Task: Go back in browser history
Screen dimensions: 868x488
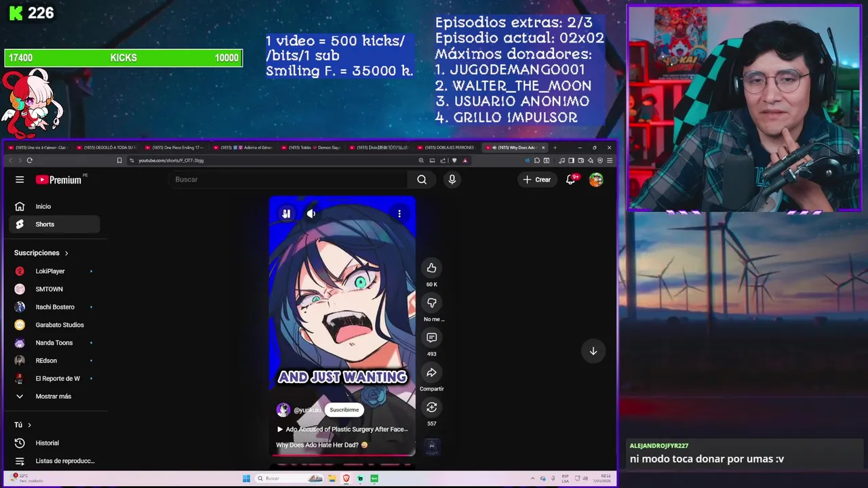Action: 10,161
